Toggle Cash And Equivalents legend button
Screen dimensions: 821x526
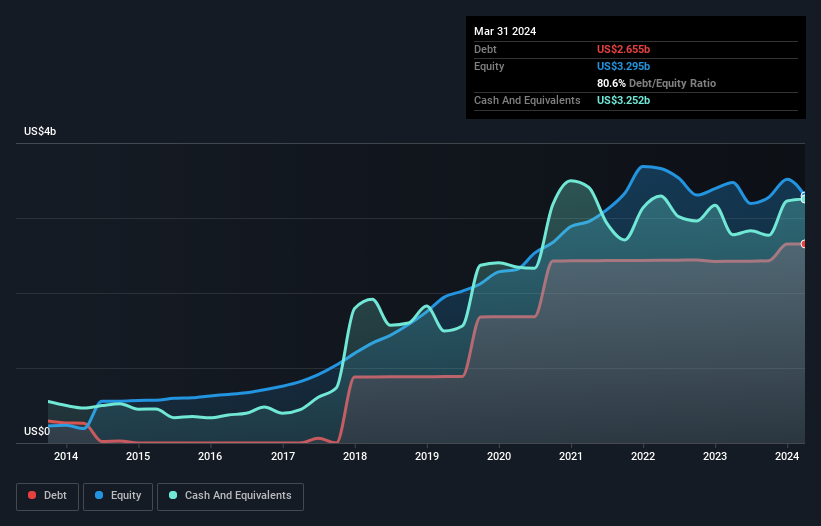tap(230, 496)
